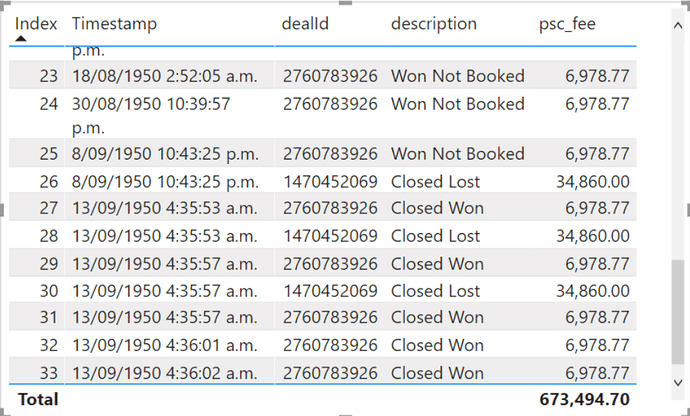
Task: Select the row with Index 23
Action: coord(323,76)
